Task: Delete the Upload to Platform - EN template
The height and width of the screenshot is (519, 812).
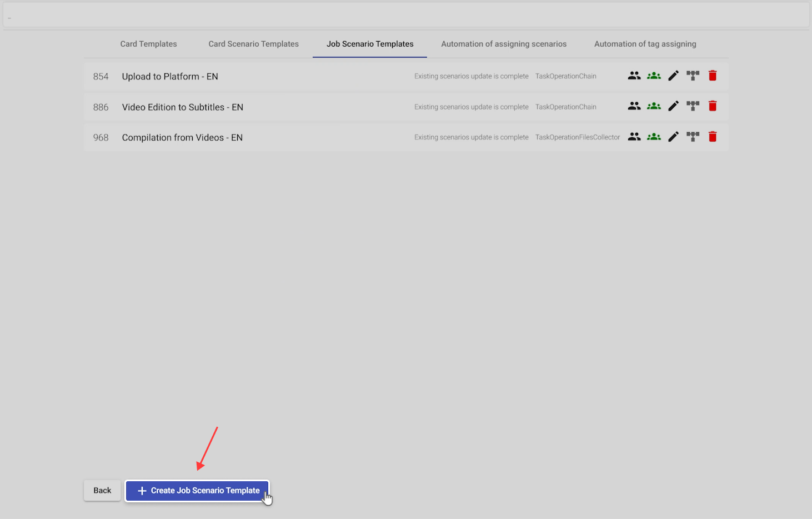Action: [x=713, y=76]
